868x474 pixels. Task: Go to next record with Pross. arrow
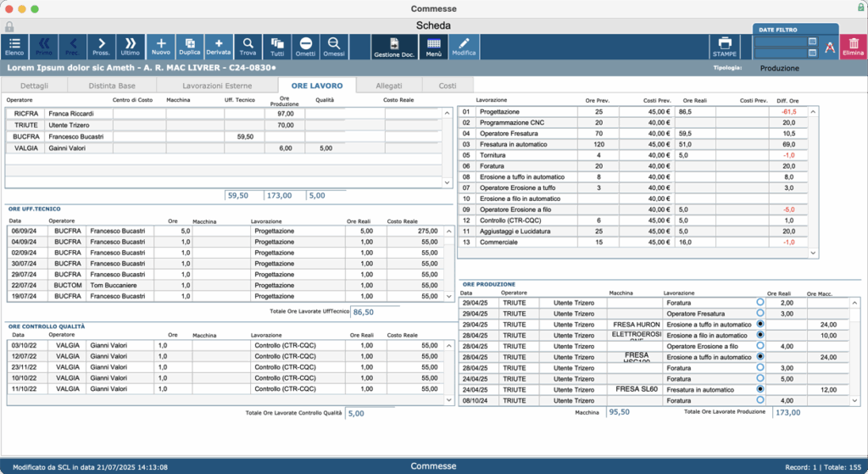(x=102, y=47)
